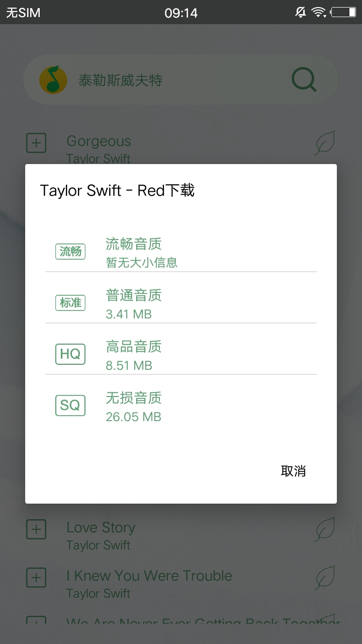
Task: Tap the Wi-Fi status icon
Action: [x=318, y=13]
